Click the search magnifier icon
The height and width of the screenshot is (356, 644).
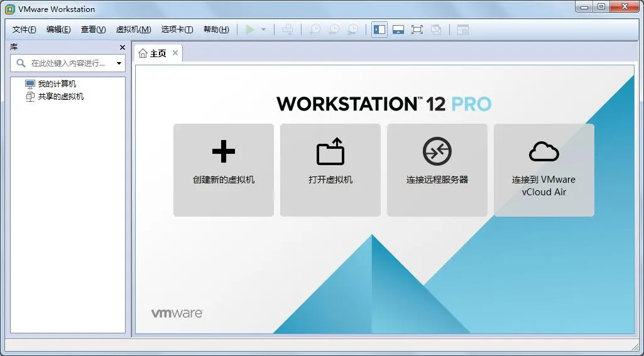(21, 63)
